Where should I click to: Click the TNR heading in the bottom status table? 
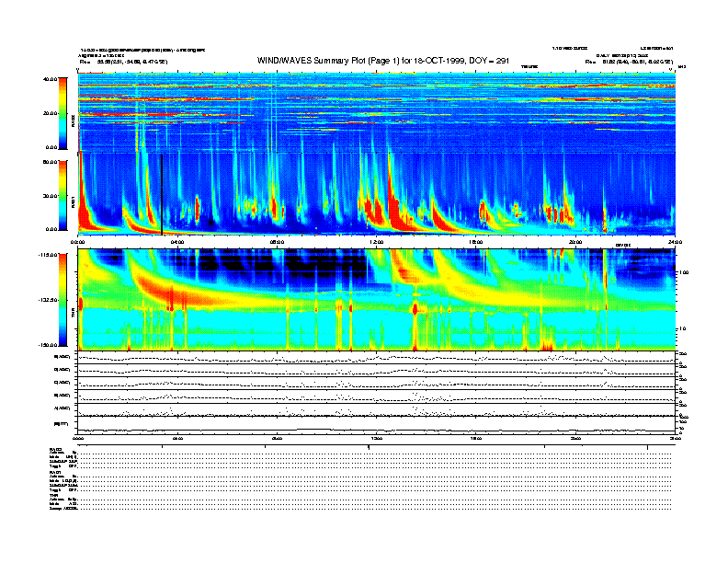(53, 495)
